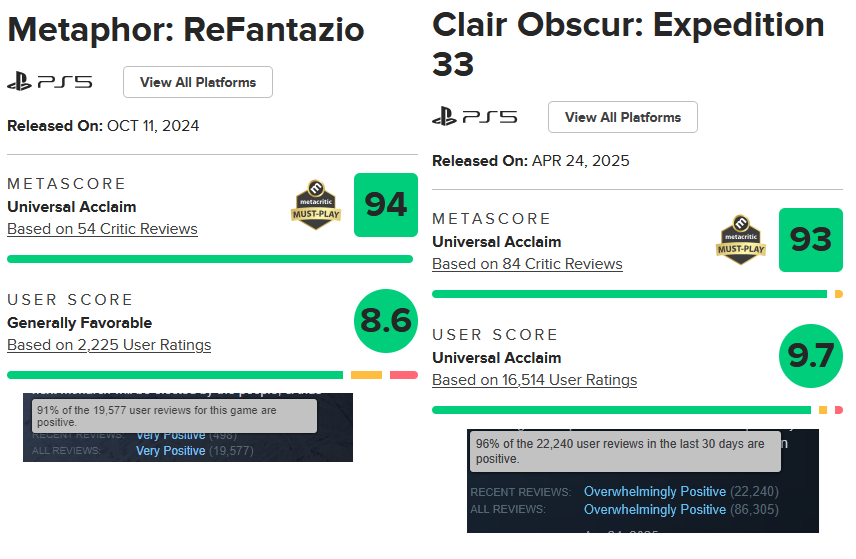
Task: Open View All Platforms for Clair Obscur
Action: [x=623, y=117]
